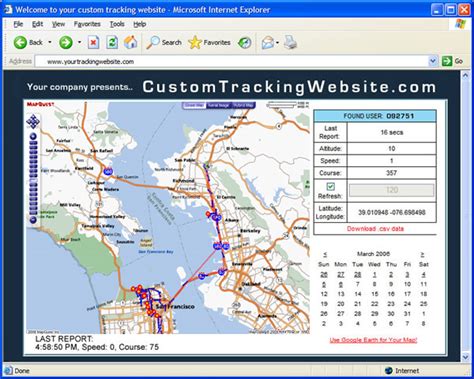Click the Altitude value 10
The width and height of the screenshot is (474, 379).
[392, 148]
